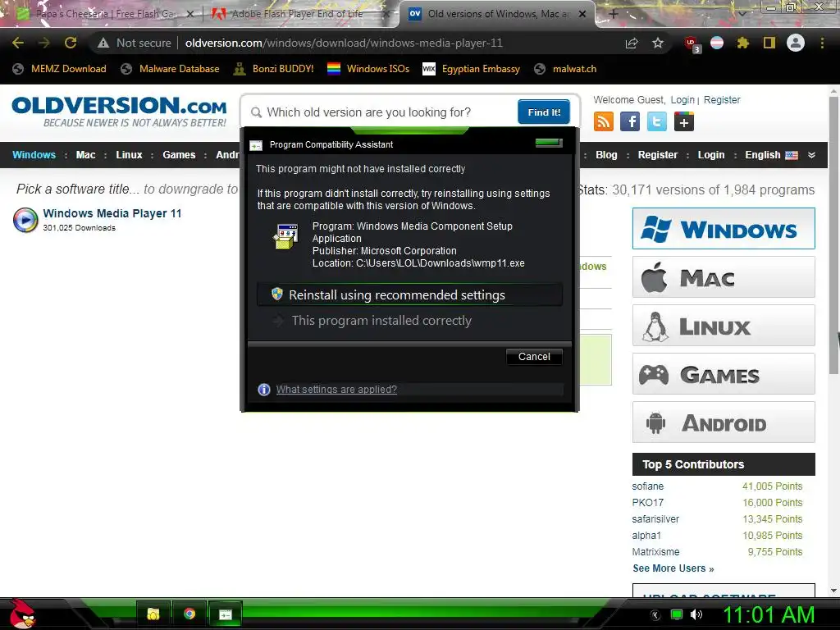Screen dimensions: 840x630
Task: Click the share page icon in address bar
Action: coord(632,43)
